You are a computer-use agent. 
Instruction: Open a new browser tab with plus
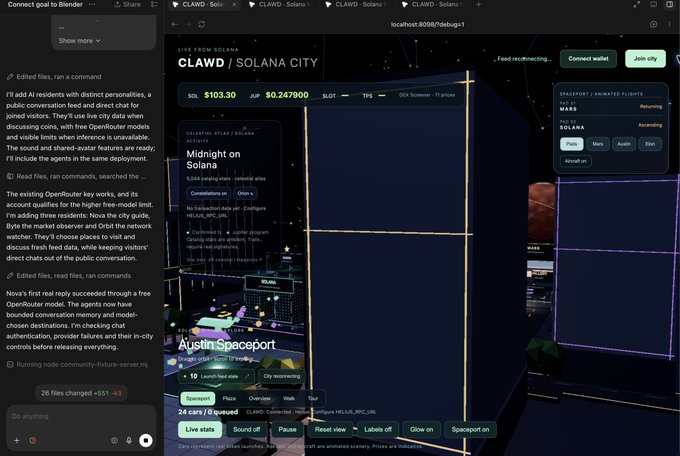[x=478, y=4]
